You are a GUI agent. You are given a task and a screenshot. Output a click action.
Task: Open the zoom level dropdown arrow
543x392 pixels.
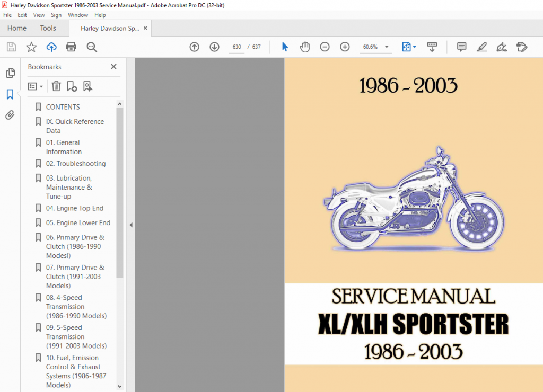click(387, 47)
